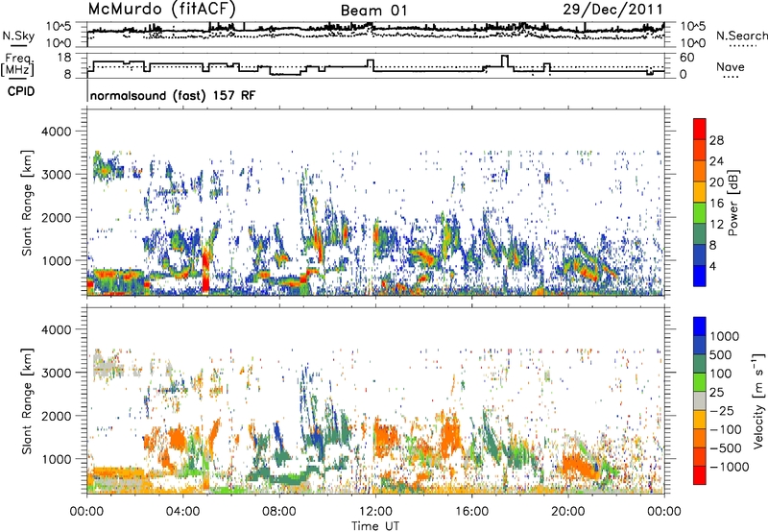The width and height of the screenshot is (768, 532).
Task: Click the "16:00" time tick label
Action: point(471,512)
